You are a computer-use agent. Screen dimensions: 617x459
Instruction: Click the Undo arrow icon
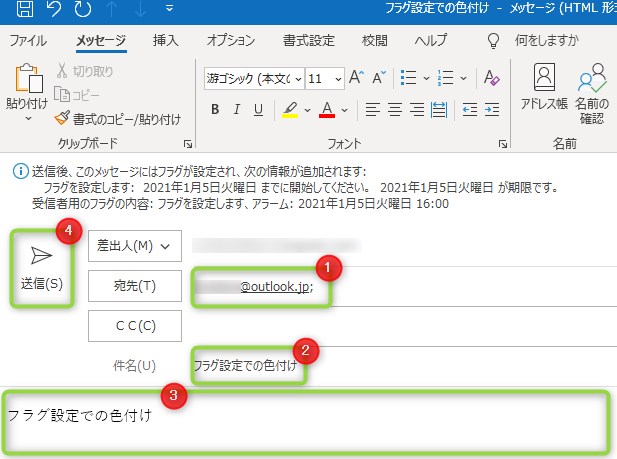tap(54, 7)
